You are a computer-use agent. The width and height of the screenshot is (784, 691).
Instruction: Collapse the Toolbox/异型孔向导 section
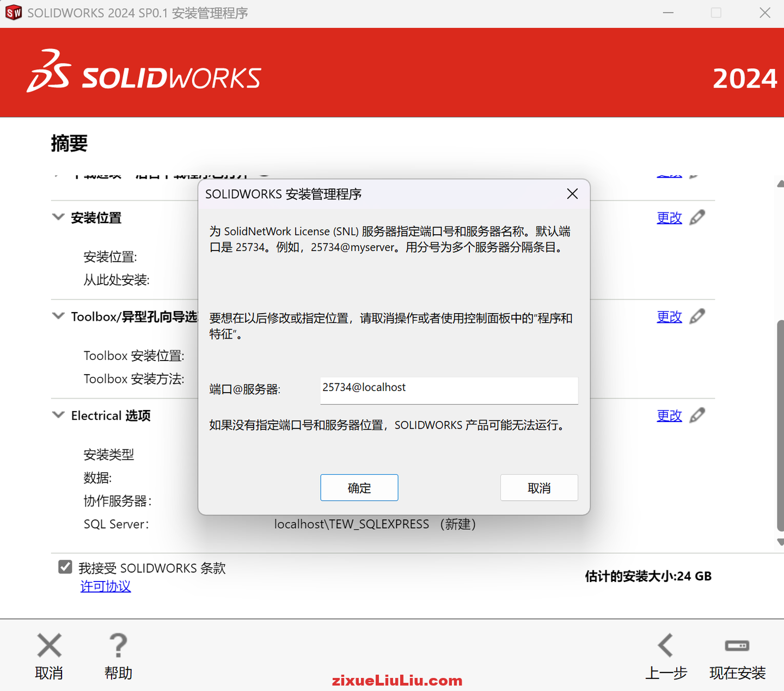pos(58,316)
